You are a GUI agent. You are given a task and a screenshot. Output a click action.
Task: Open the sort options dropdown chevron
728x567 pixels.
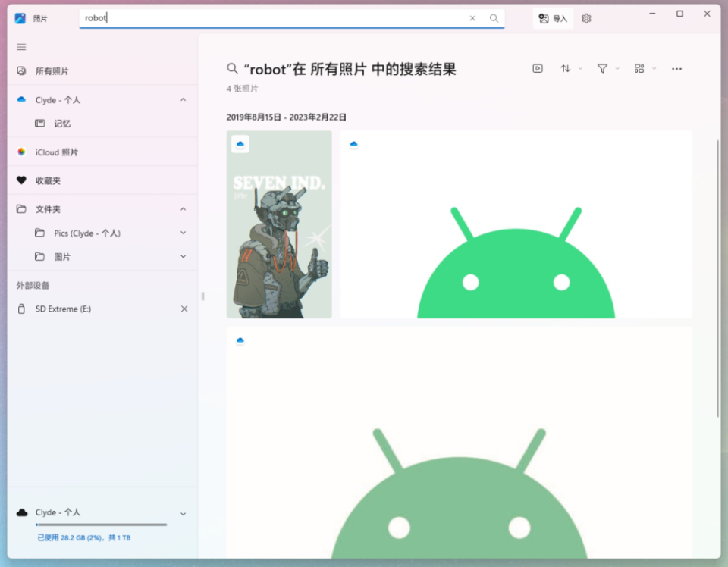click(x=579, y=68)
